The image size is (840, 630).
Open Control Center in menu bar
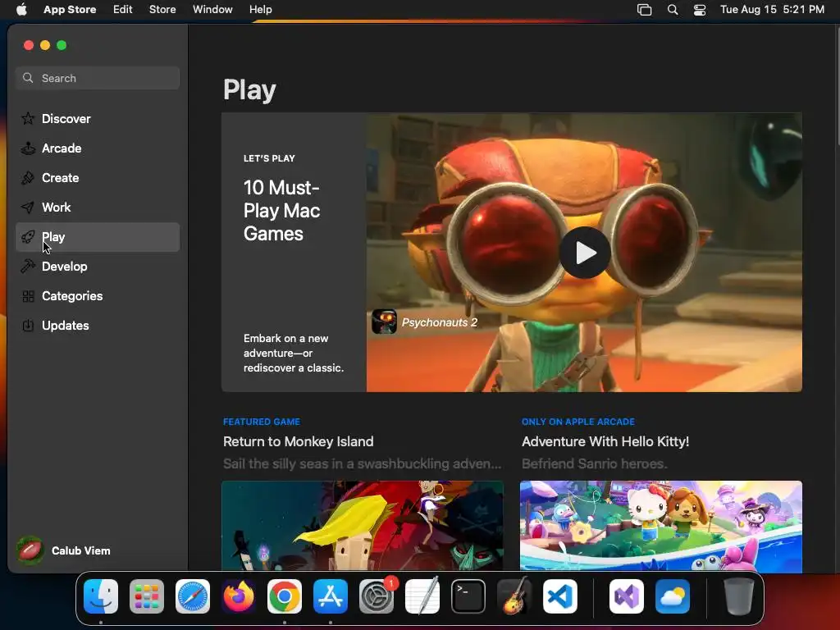(700, 10)
